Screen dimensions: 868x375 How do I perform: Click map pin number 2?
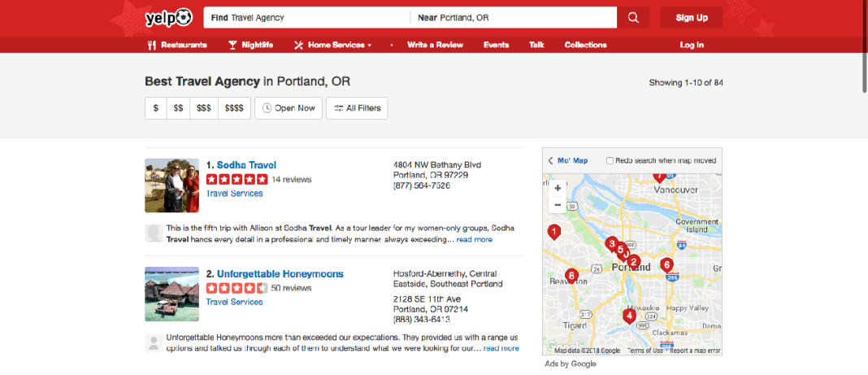[635, 262]
